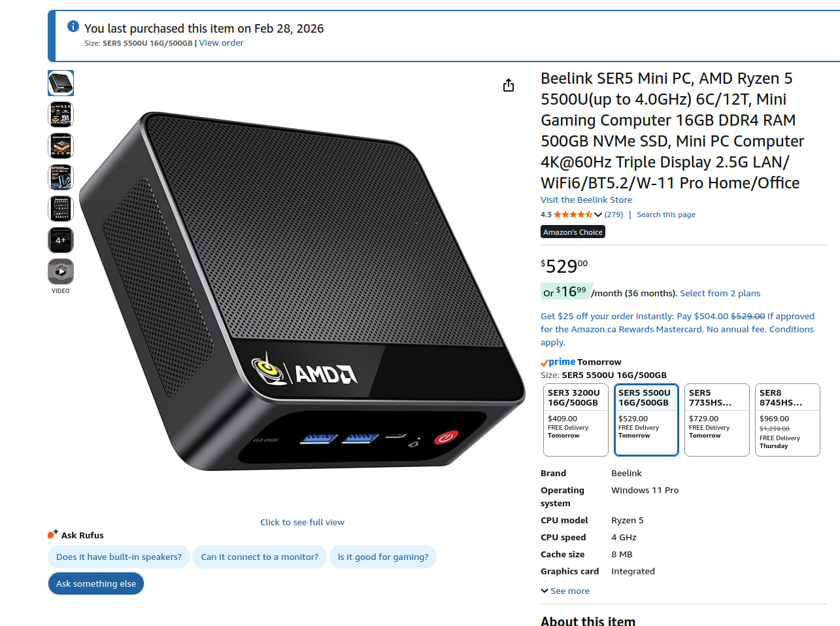This screenshot has height=626, width=840.
Task: Click the info icon in purchase notice
Action: pyautogui.click(x=73, y=26)
